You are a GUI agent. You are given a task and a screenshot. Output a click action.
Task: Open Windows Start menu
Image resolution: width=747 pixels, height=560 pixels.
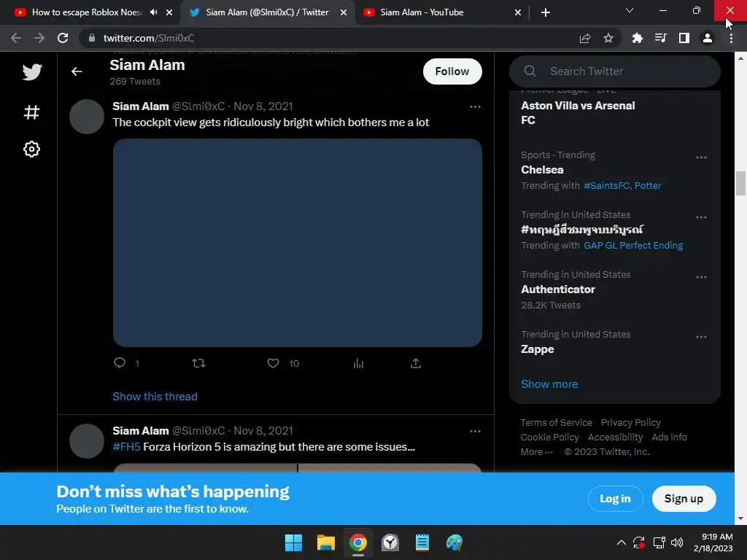(x=293, y=542)
